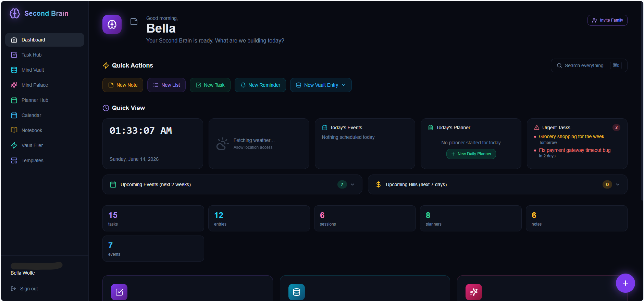
Task: Click the Urgent Tasks count badge 2
Action: [616, 128]
